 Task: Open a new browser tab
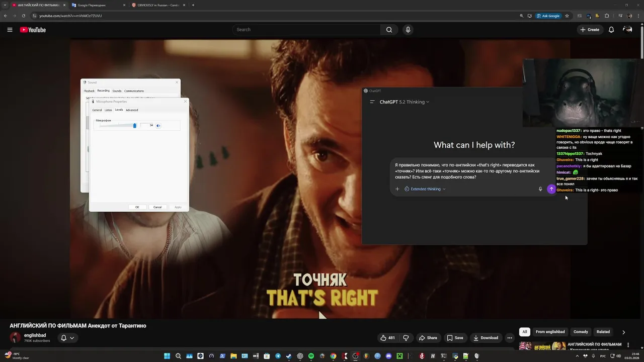[x=193, y=5]
